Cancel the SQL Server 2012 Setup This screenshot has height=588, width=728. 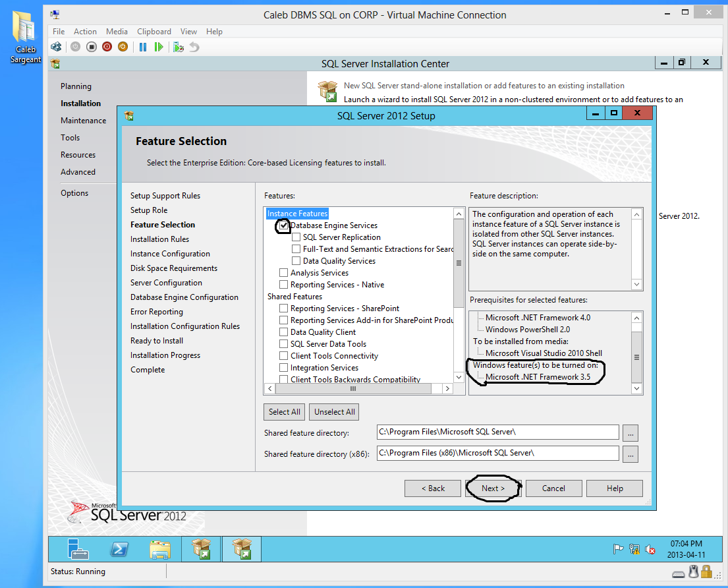(553, 488)
